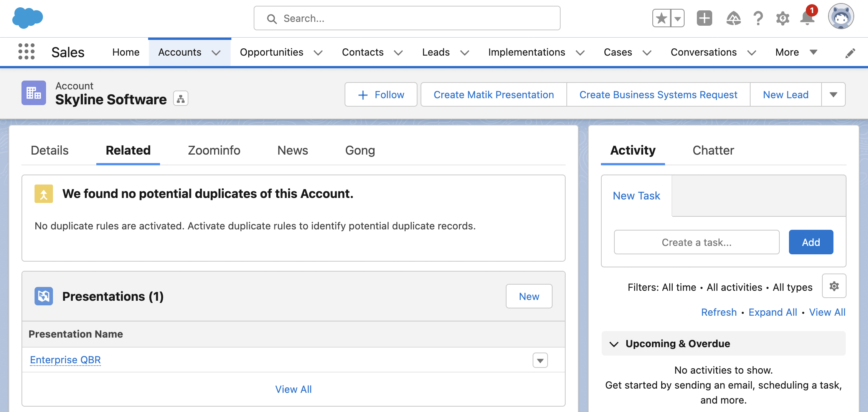The height and width of the screenshot is (412, 868).
Task: Open the Help question mark icon
Action: 758,18
